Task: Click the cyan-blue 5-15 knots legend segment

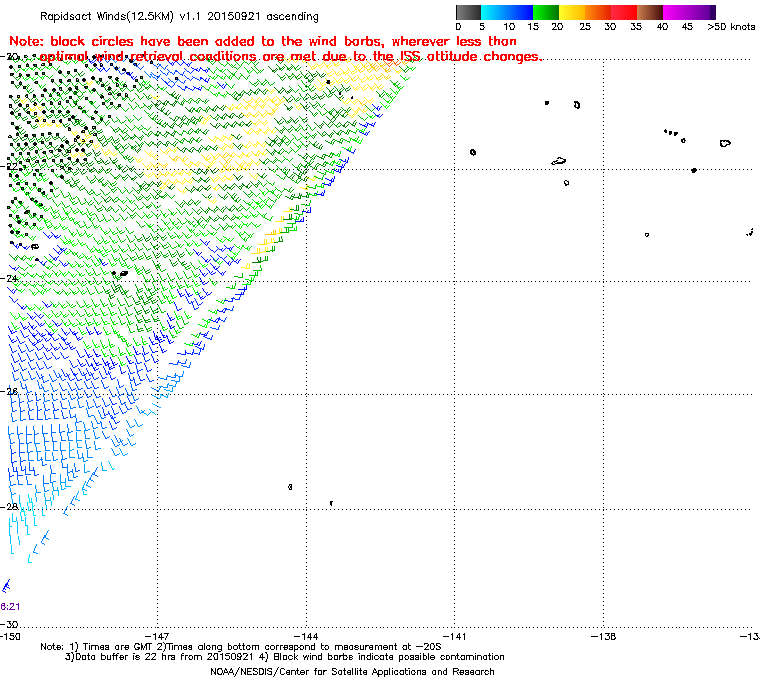Action: tap(507, 12)
